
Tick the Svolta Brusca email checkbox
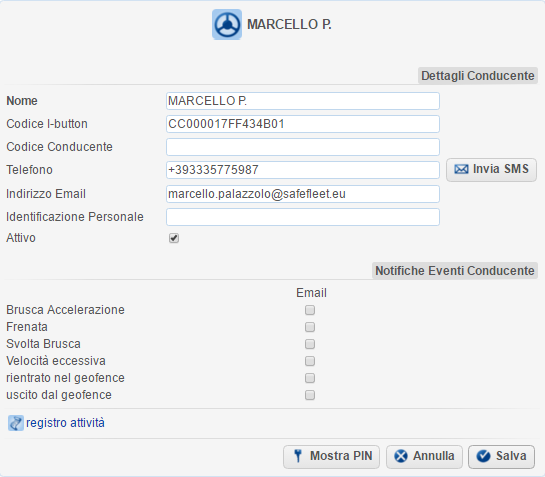310,344
